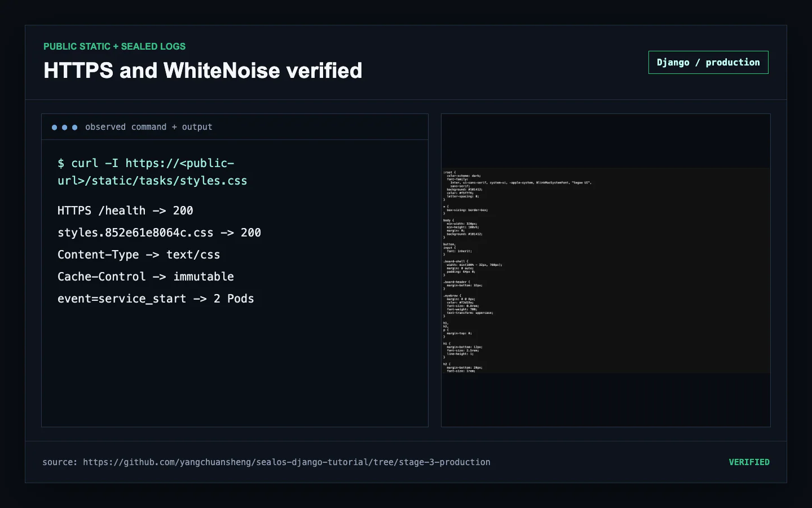Image resolution: width=812 pixels, height=508 pixels.
Task: Select the HTTPS and WhiteNoise verified heading
Action: 203,71
